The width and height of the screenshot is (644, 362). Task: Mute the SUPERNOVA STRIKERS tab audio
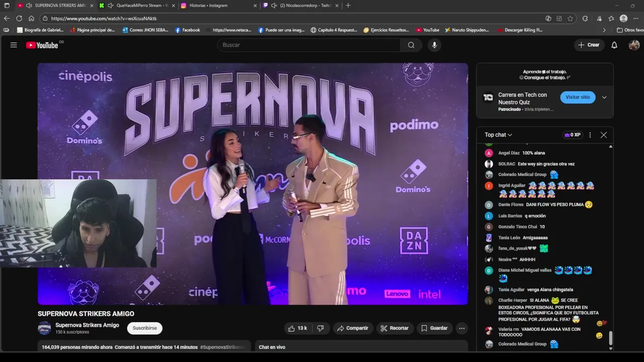(29, 6)
